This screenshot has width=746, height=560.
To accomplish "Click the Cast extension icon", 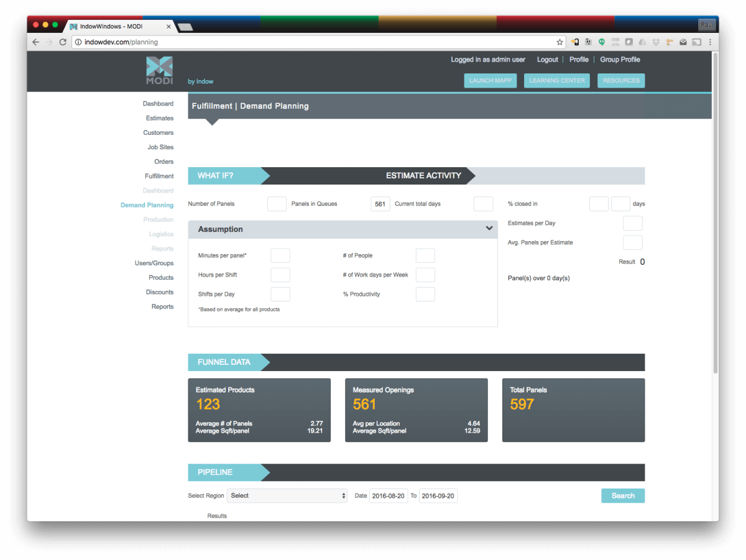I will (698, 42).
